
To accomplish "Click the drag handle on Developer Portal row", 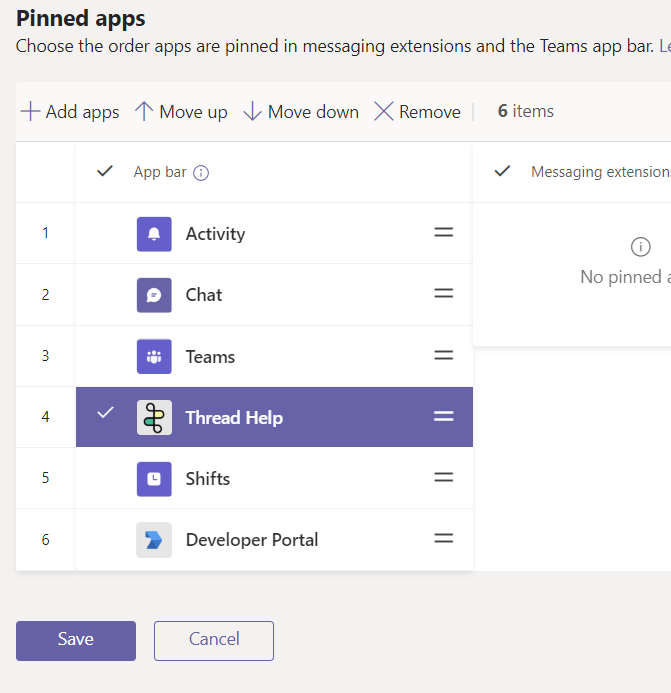I will click(443, 539).
